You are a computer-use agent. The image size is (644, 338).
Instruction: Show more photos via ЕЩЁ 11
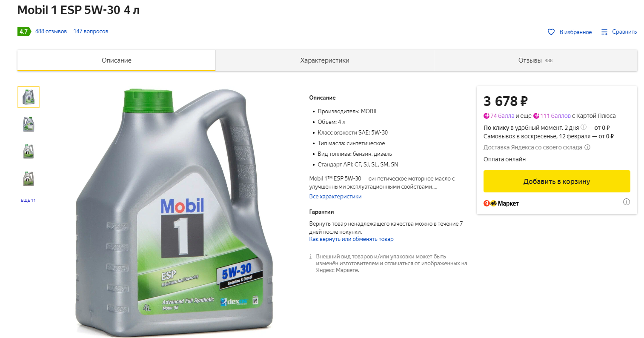coord(28,200)
